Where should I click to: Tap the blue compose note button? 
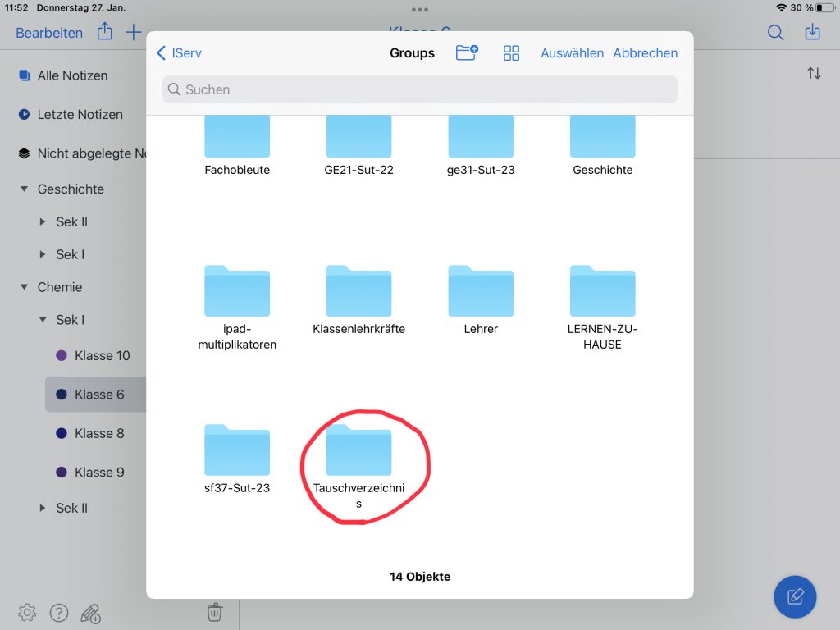point(794,596)
